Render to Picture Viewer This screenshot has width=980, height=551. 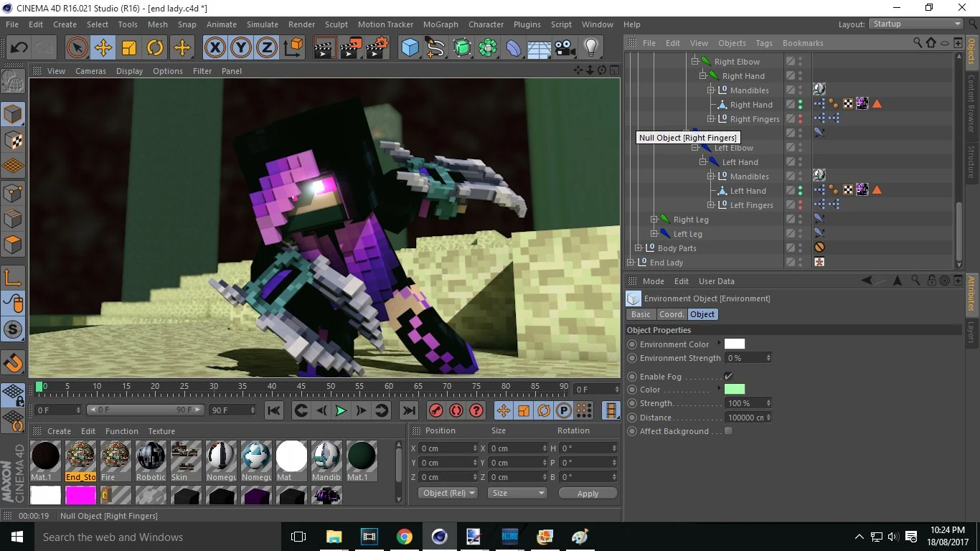(351, 48)
